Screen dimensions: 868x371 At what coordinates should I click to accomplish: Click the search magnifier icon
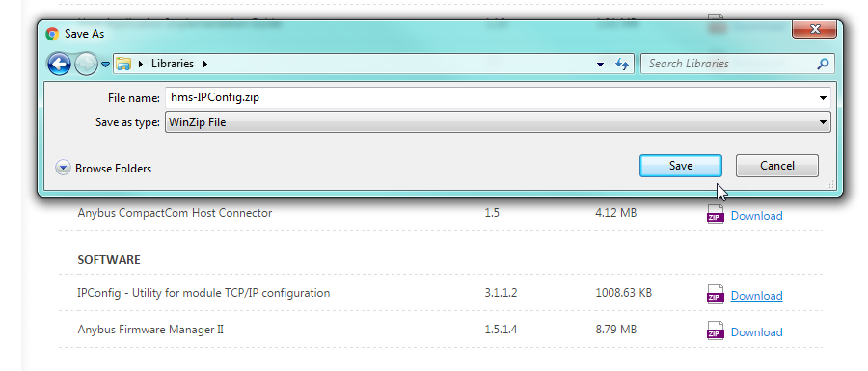(823, 64)
